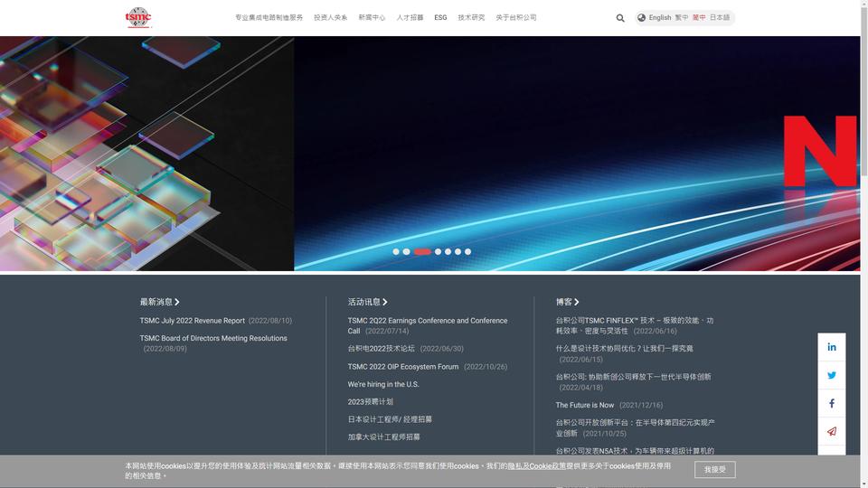The height and width of the screenshot is (488, 868).
Task: Expand 博客 section heading
Action: tap(568, 302)
